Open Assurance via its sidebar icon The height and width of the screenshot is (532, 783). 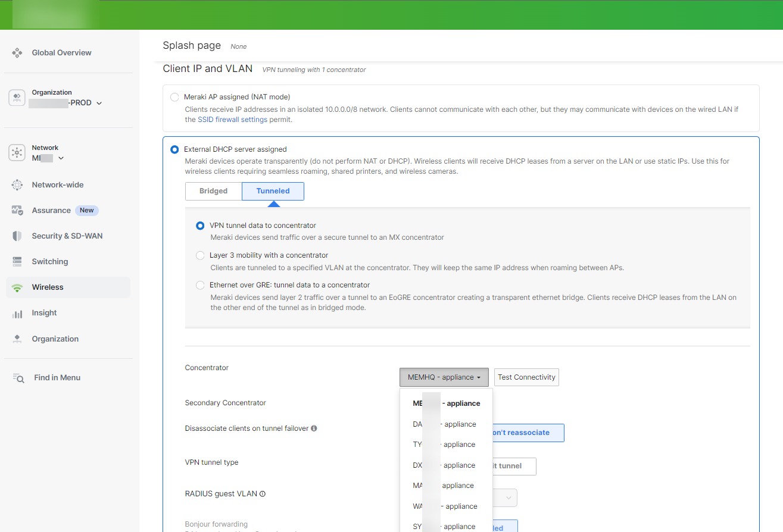[17, 211]
